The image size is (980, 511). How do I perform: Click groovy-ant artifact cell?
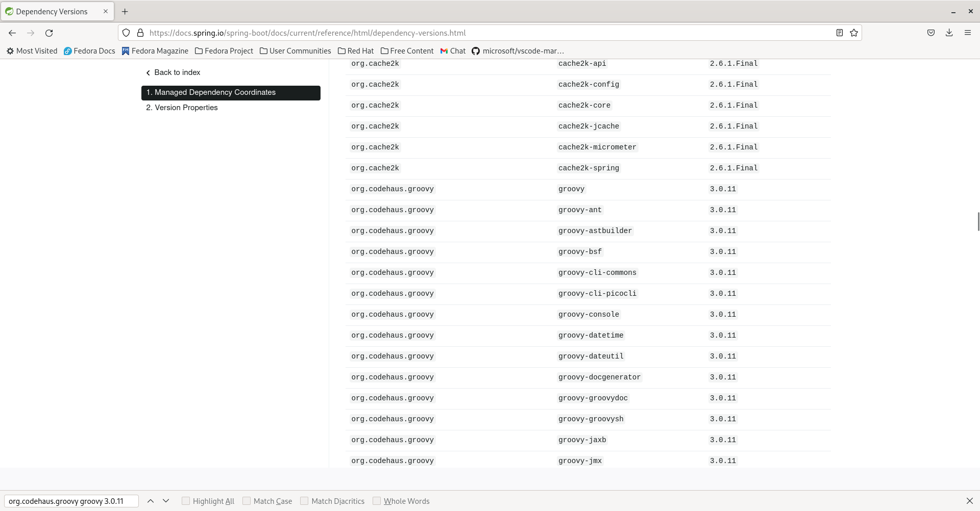[x=580, y=210]
